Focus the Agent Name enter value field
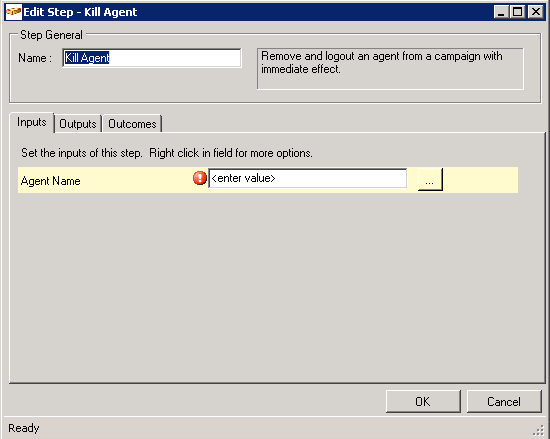 click(x=308, y=178)
